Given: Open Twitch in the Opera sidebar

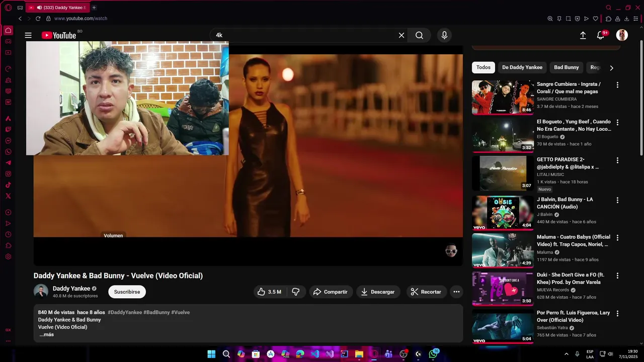Looking at the screenshot, I should 8,130.
